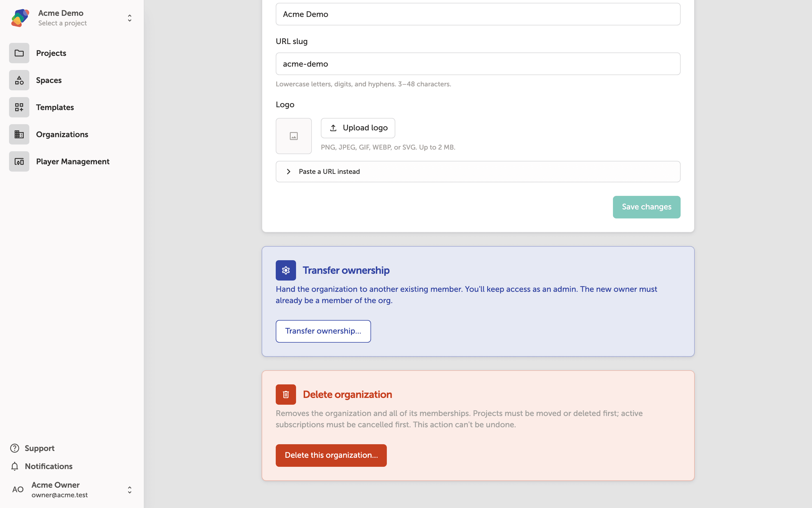This screenshot has width=812, height=508.
Task: Click the owner@acme.test email text
Action: coord(60,495)
